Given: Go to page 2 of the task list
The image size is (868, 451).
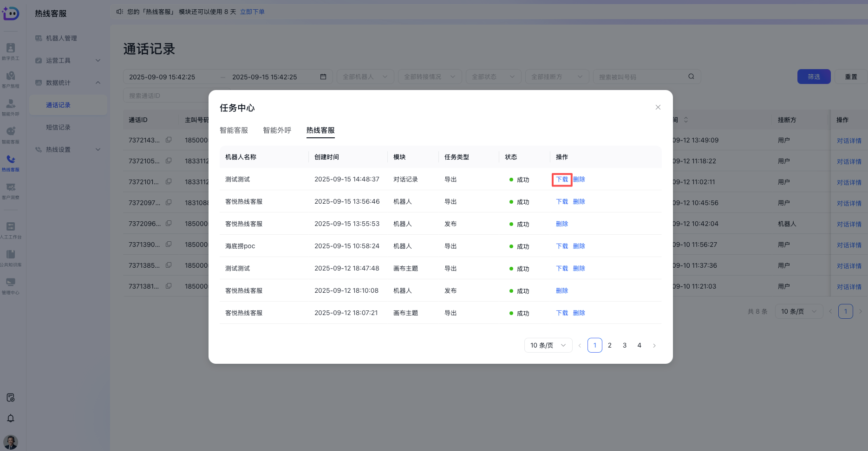Looking at the screenshot, I should click(x=609, y=345).
